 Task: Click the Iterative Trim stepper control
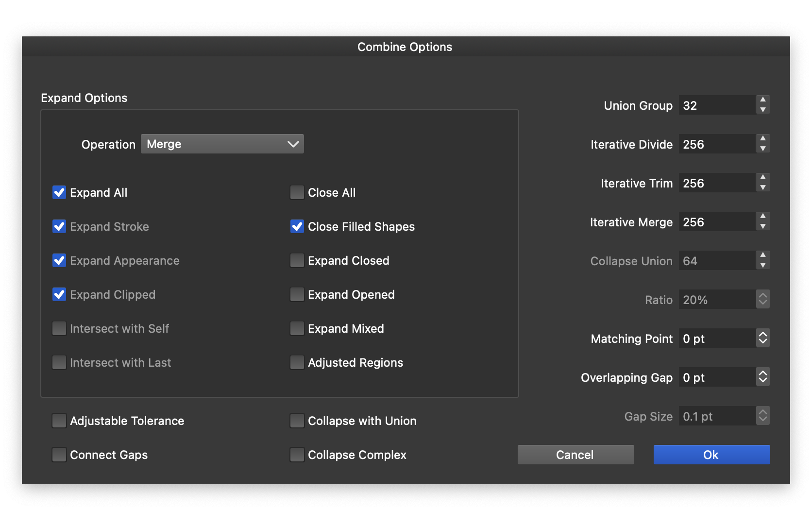click(x=762, y=183)
